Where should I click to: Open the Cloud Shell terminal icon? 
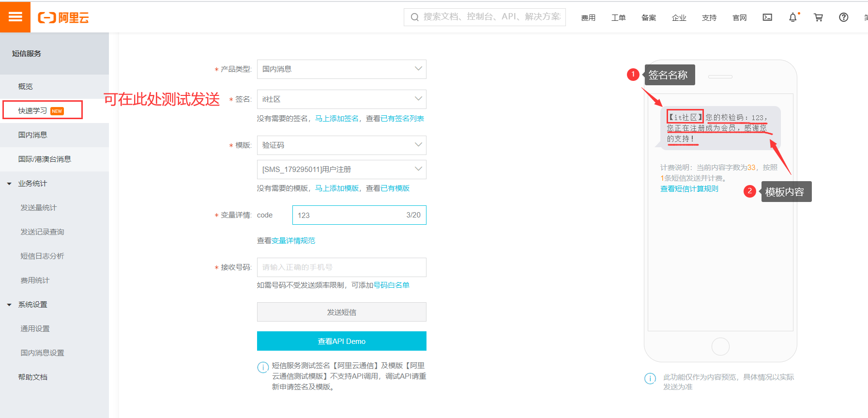[767, 17]
